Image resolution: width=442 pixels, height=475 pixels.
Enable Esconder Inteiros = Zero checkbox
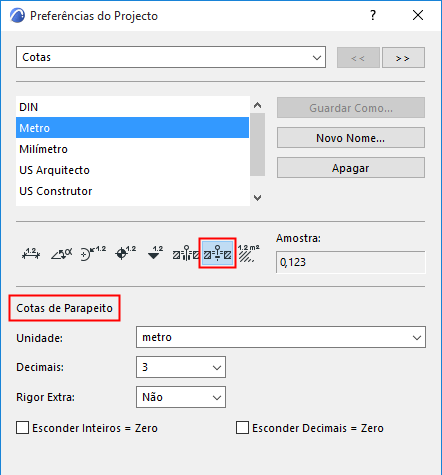22,427
